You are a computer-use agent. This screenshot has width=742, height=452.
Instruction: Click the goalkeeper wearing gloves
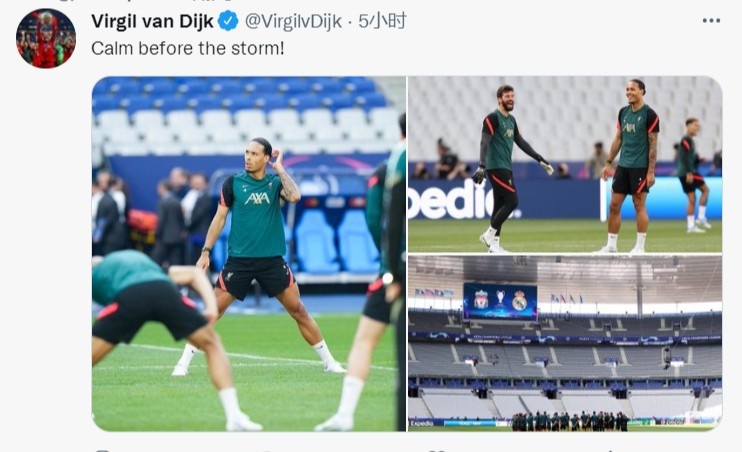tap(504, 168)
